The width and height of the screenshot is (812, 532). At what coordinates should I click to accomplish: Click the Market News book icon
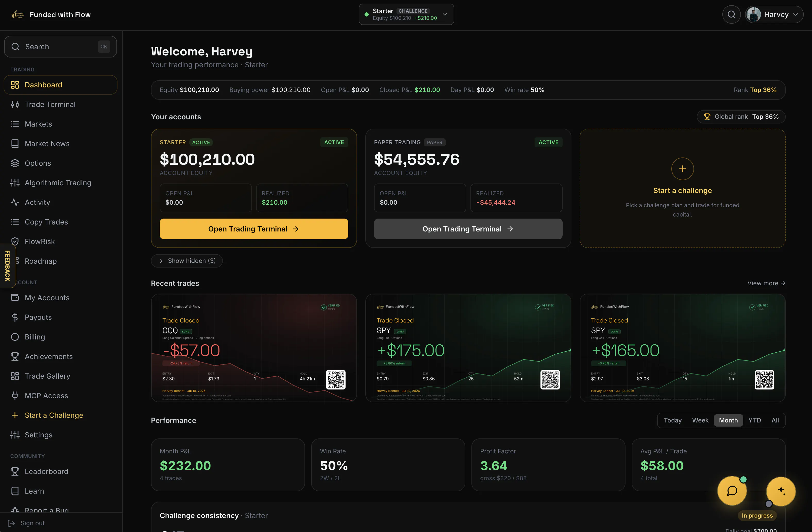(x=15, y=143)
